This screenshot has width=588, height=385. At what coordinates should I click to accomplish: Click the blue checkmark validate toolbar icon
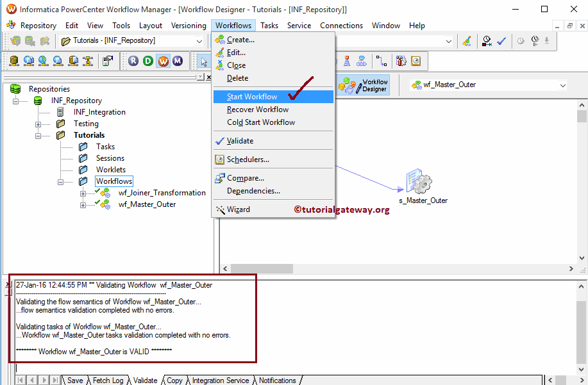501,41
